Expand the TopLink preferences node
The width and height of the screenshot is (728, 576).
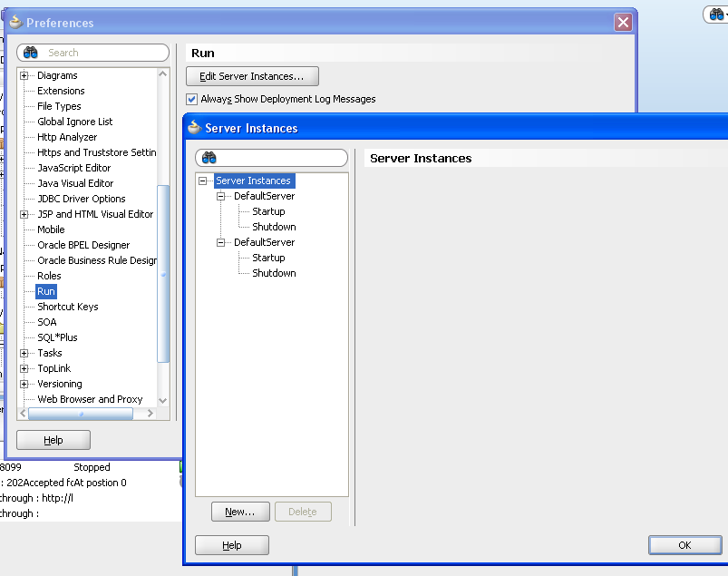pyautogui.click(x=24, y=368)
